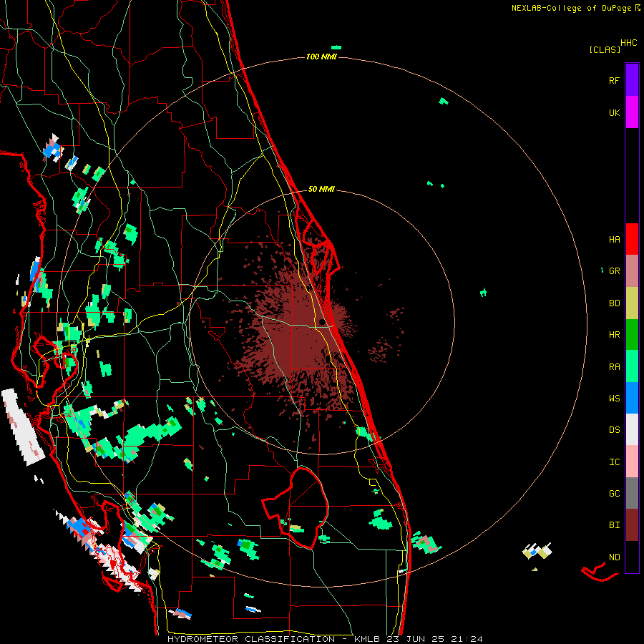
Task: Click the black radar site dot in the biological echo
Action: click(321, 323)
